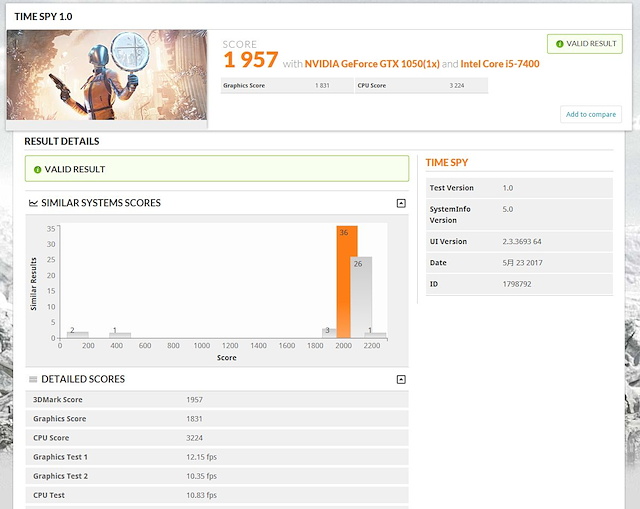Click the Graphics Test 1 row 12.15 fps
The image size is (640, 509).
coord(217,457)
